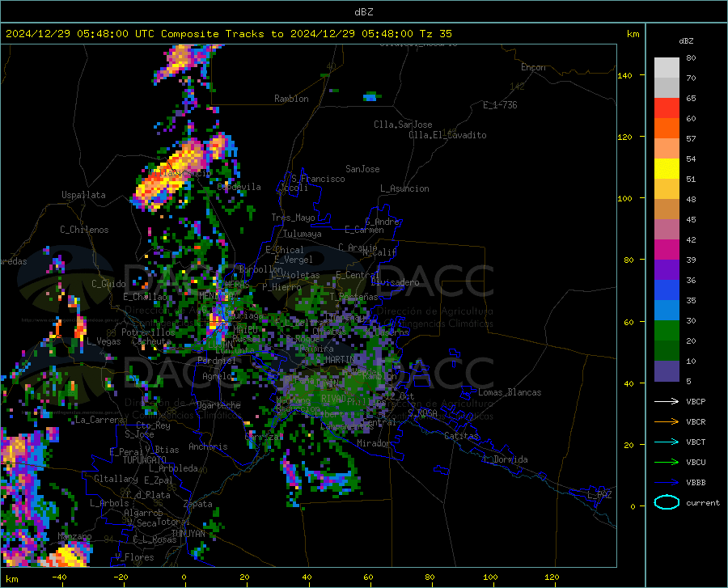Image resolution: width=728 pixels, height=588 pixels.
Task: Click the TUPUNGATO place label
Action: click(145, 460)
